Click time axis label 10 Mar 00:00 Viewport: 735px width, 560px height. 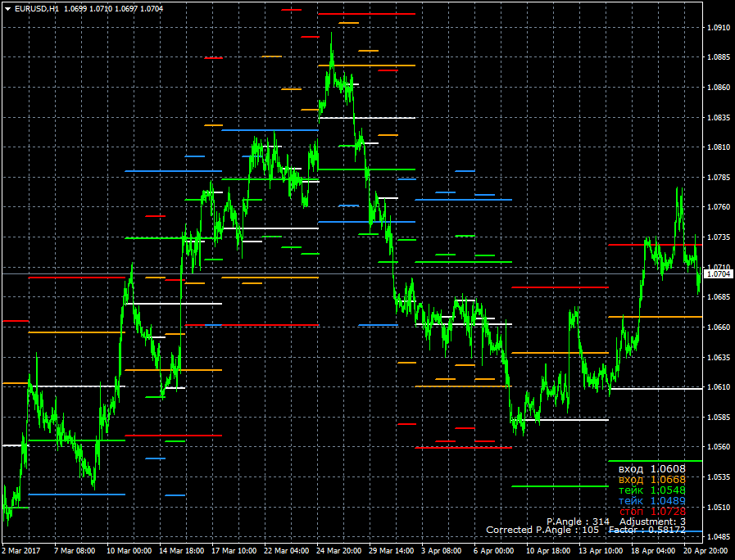click(129, 551)
